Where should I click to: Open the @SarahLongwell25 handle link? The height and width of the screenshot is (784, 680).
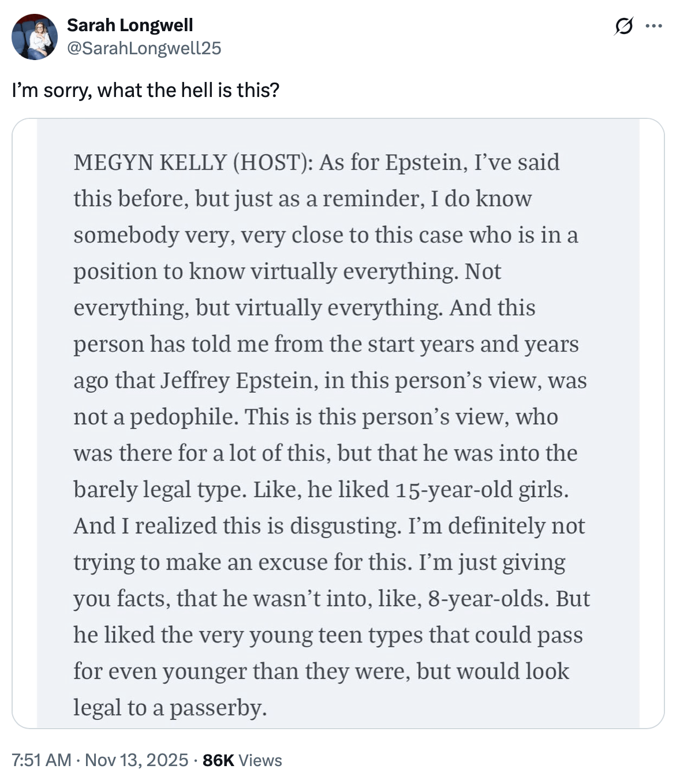144,48
